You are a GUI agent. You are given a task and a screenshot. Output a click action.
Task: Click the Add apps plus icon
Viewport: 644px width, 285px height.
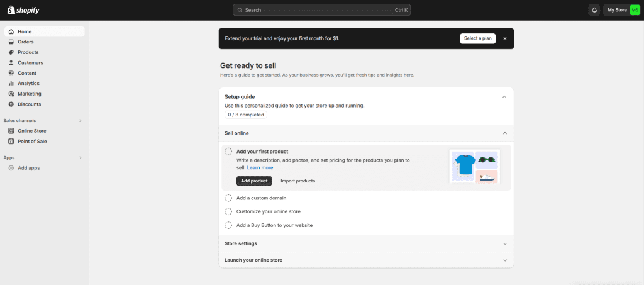coord(11,168)
